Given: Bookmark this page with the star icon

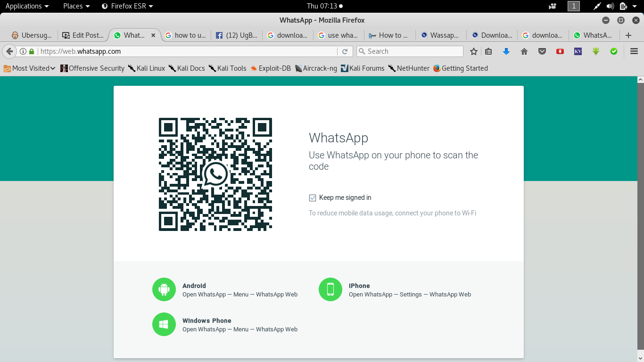Looking at the screenshot, I should pos(474,51).
